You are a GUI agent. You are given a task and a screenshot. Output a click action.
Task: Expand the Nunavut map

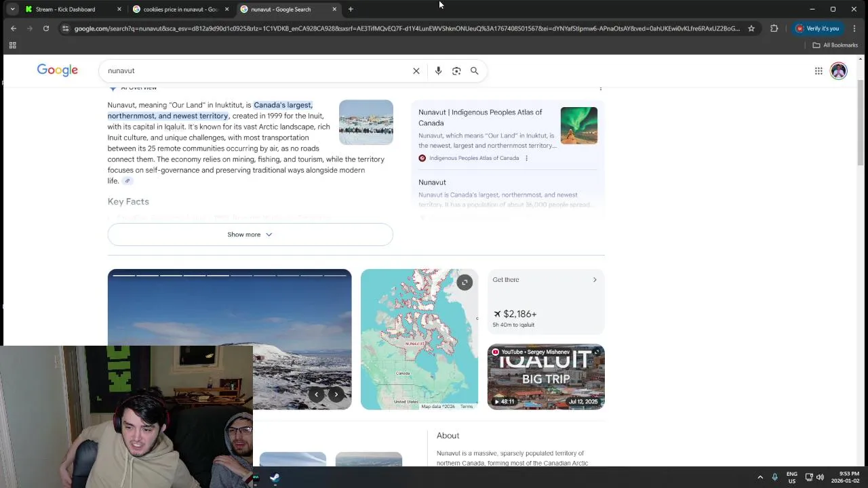click(465, 282)
